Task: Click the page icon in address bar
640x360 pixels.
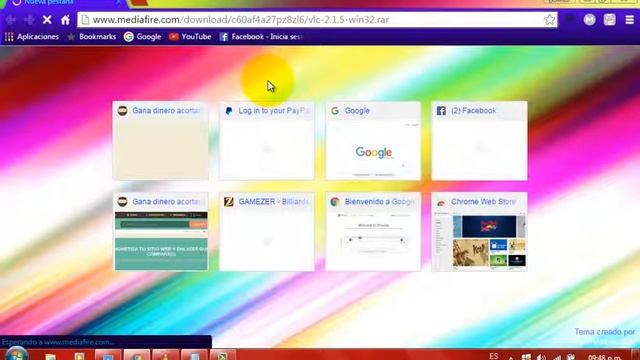Action: coord(85,20)
